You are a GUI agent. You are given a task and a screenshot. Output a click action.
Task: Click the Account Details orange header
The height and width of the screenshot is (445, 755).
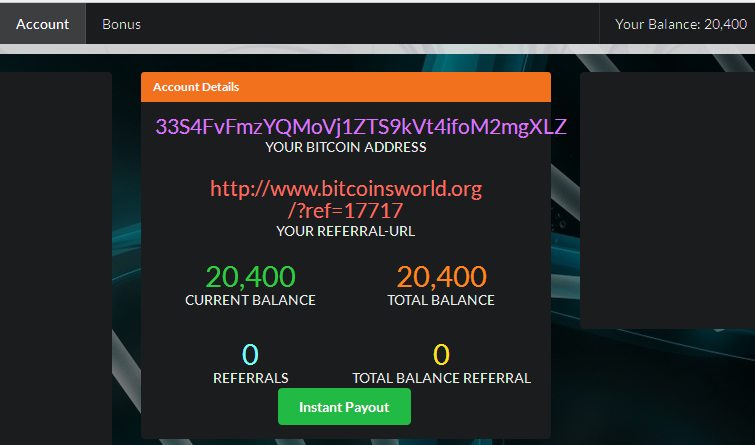[346, 87]
